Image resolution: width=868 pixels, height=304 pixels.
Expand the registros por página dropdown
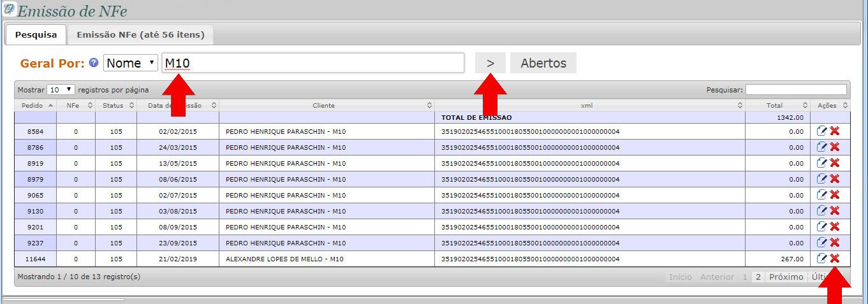(61, 90)
